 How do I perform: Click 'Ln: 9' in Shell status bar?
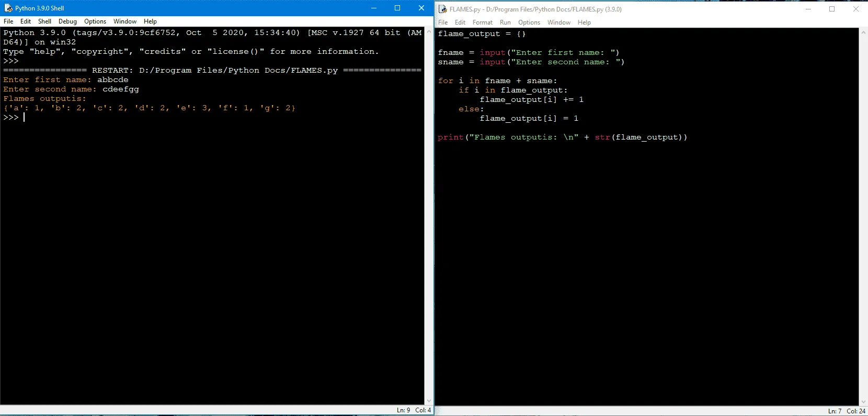click(404, 410)
